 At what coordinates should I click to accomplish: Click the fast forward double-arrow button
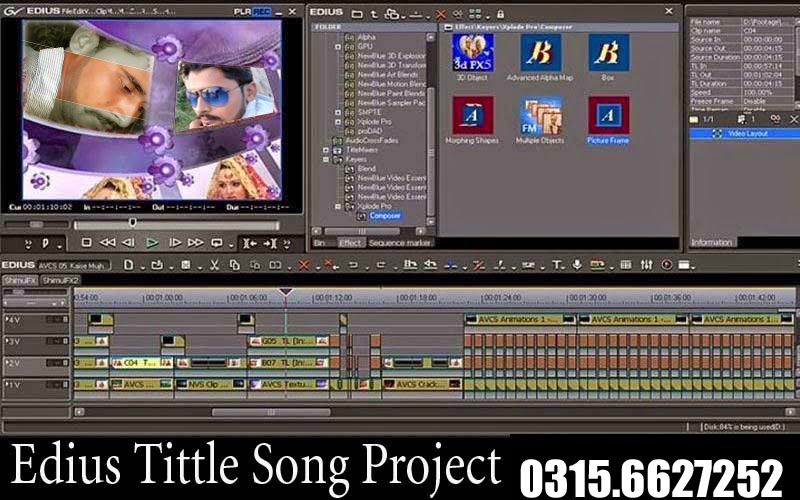pyautogui.click(x=195, y=243)
